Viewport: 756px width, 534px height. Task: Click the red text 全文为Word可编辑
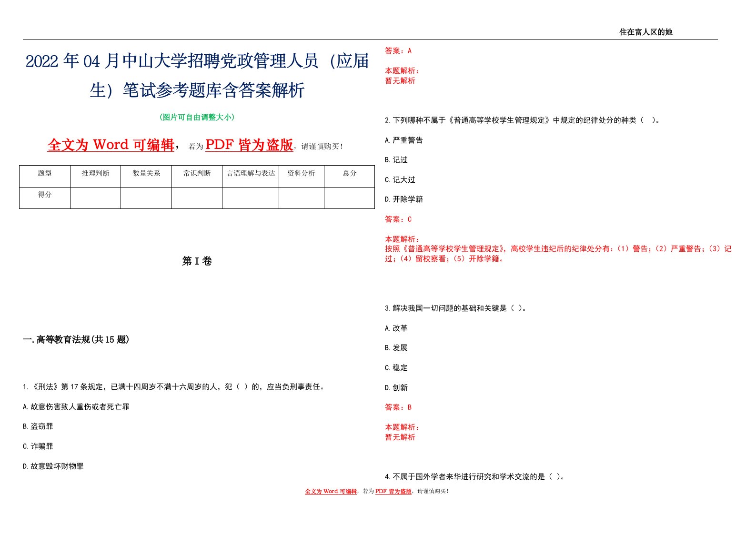tap(111, 145)
